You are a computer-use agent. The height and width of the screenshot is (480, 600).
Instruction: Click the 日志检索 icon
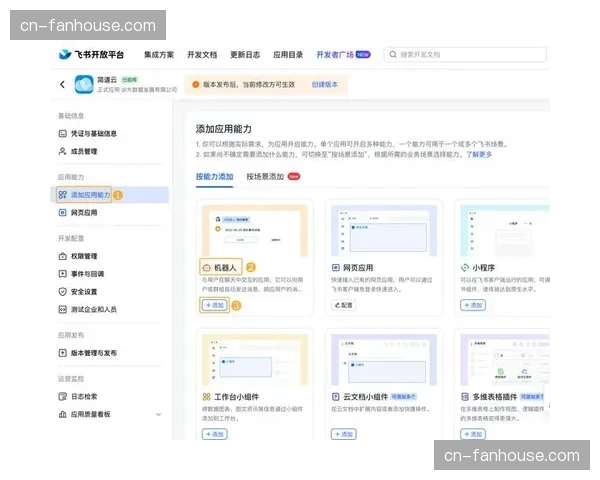click(62, 397)
